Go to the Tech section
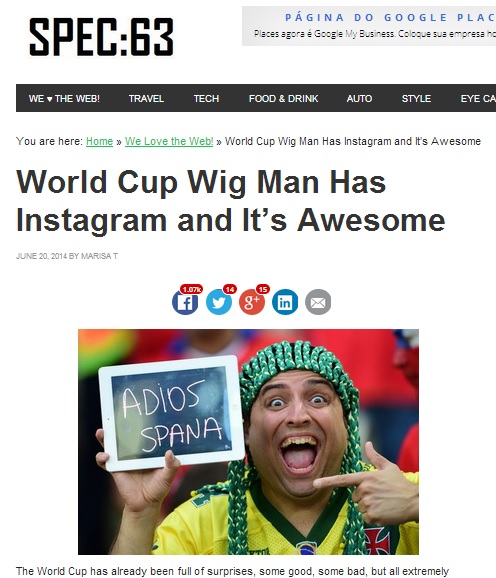 coord(206,98)
